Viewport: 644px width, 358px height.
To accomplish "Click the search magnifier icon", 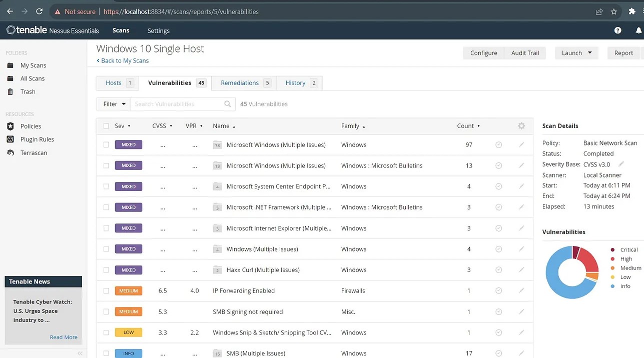I will click(x=228, y=104).
